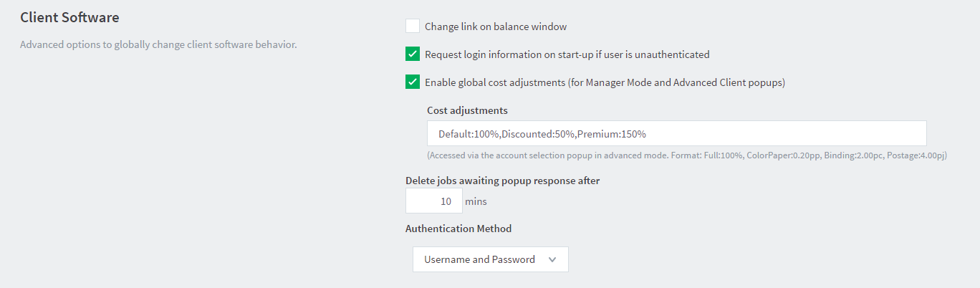Click the green checkmark beside Enable global cost adjustments

pos(413,82)
